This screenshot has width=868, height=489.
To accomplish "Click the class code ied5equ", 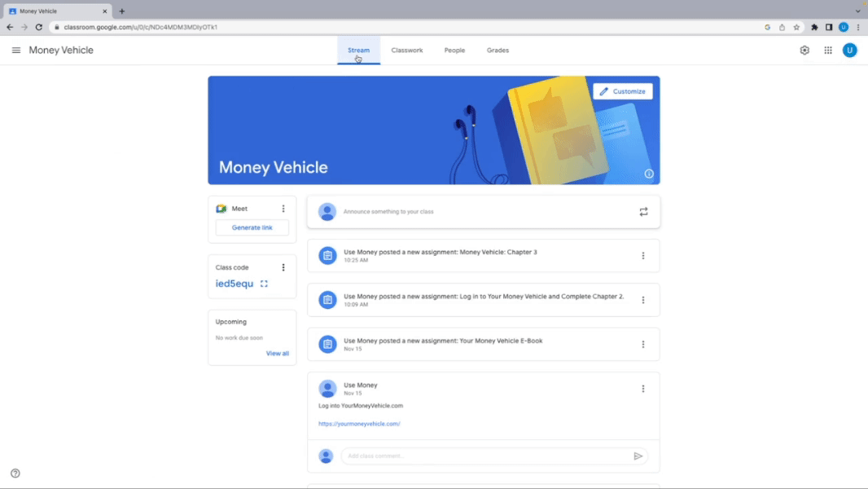I will (x=235, y=284).
